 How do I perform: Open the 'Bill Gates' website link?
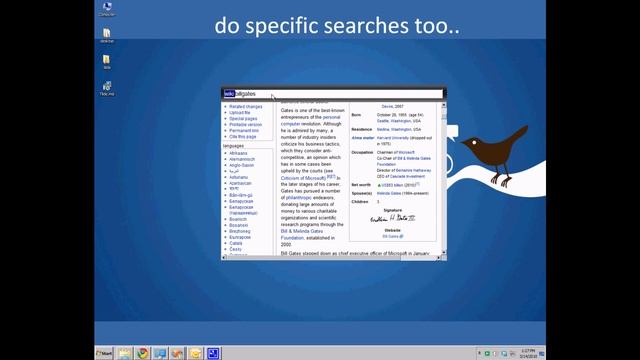pyautogui.click(x=392, y=236)
